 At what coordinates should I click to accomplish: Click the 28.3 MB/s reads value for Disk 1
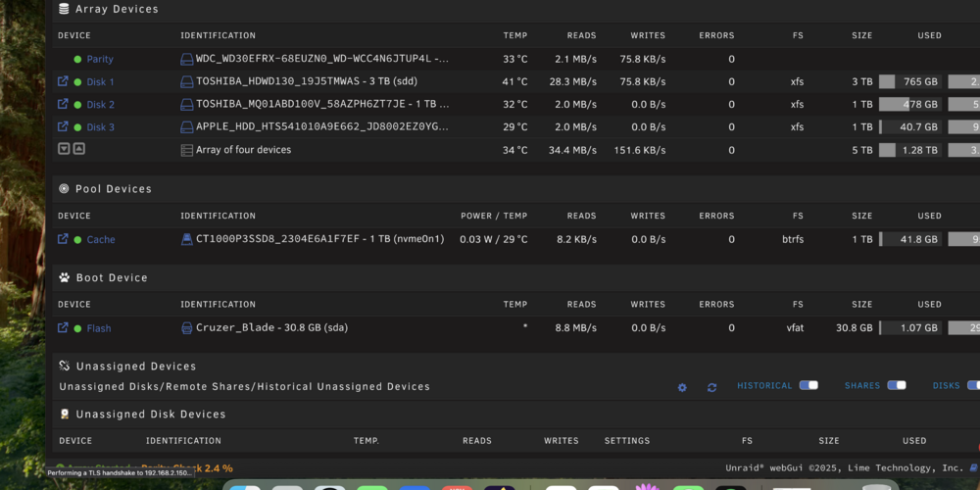tap(574, 82)
